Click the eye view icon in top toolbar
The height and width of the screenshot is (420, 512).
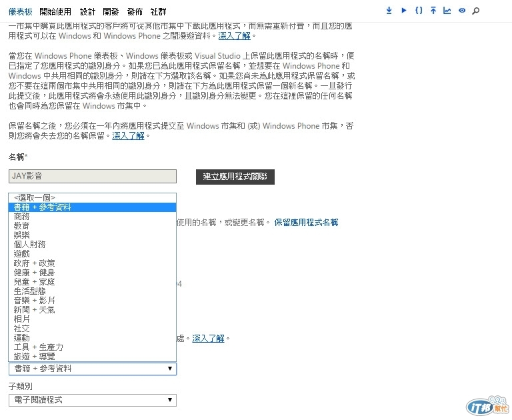(x=462, y=11)
